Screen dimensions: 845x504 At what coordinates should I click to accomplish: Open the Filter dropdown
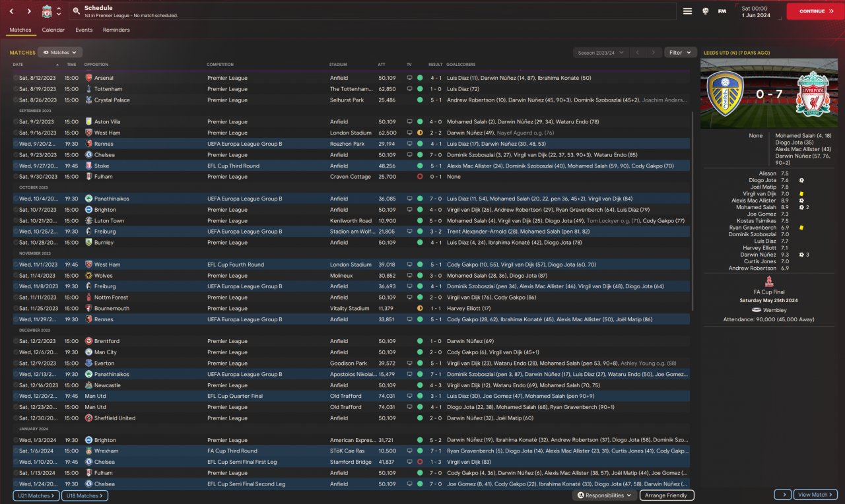click(x=680, y=53)
